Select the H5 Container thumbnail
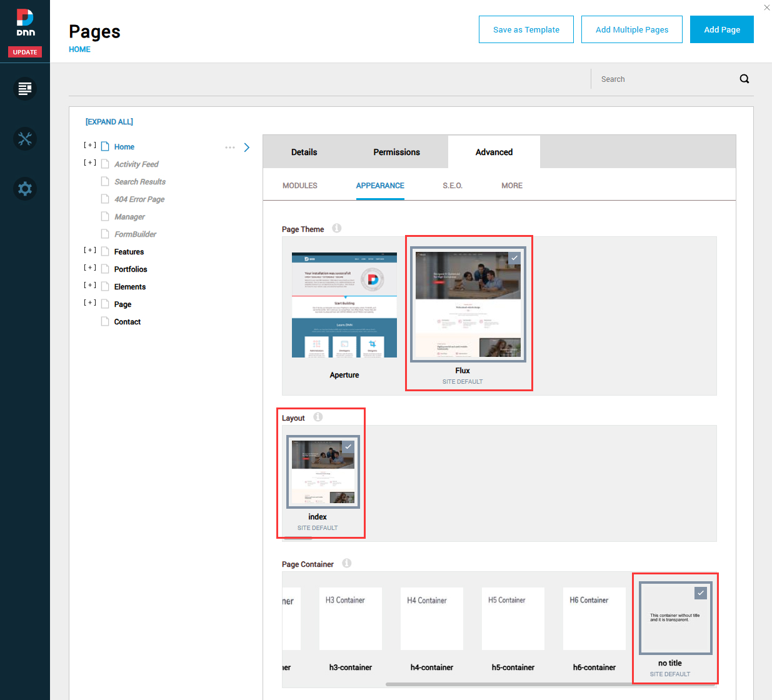The image size is (772, 700). coord(513,619)
